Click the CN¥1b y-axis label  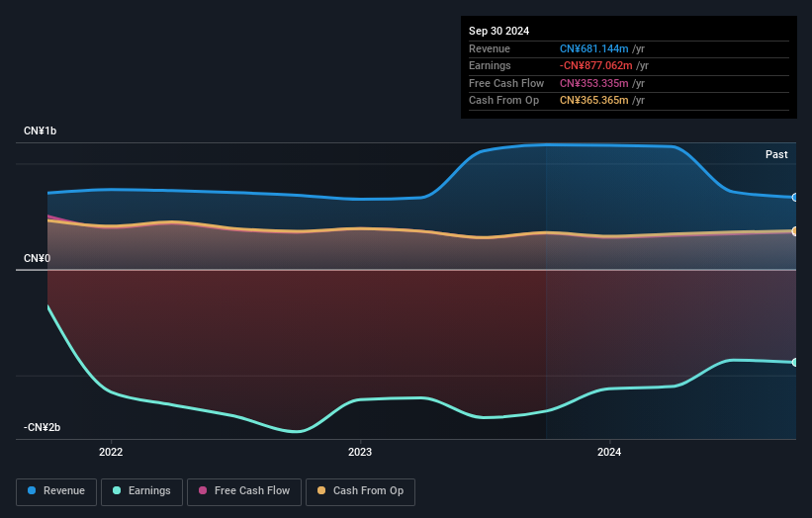[x=40, y=130]
